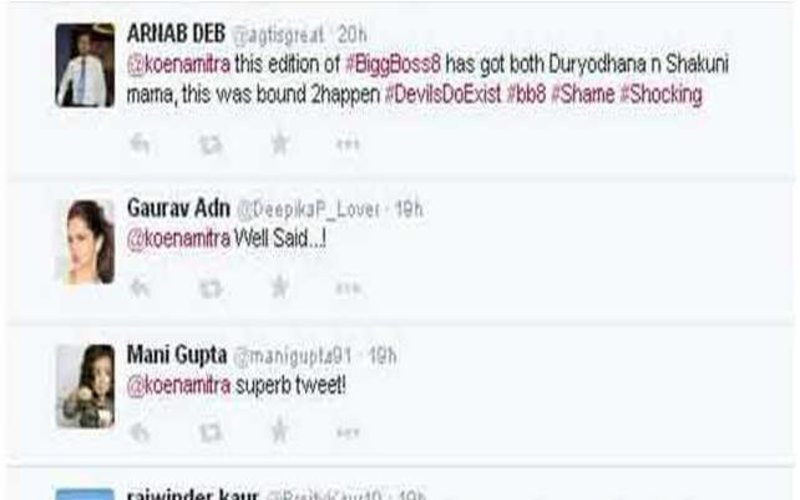This screenshot has width=800, height=500.
Task: Reply to Gaurav Adn's tweet
Action: click(x=139, y=288)
